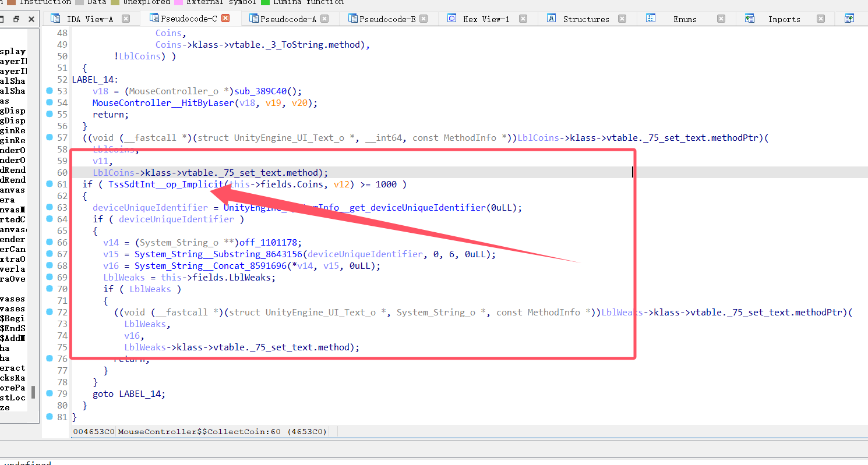
Task: Toggle breakpoint dot on line 53
Action: (50, 91)
